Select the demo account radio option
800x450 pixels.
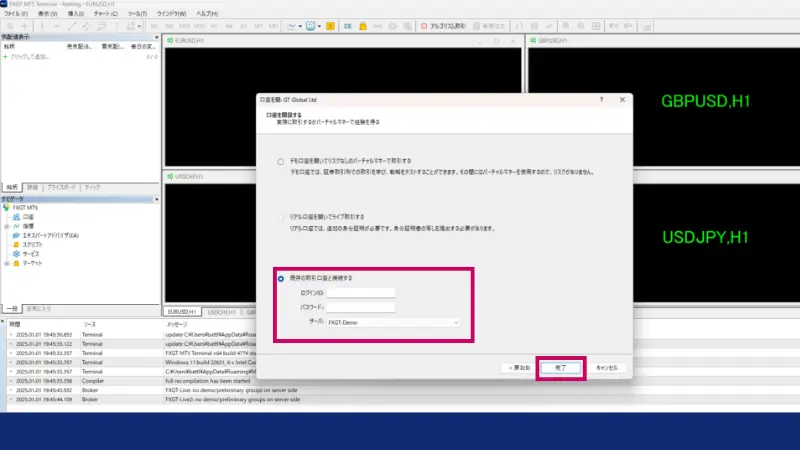[280, 160]
